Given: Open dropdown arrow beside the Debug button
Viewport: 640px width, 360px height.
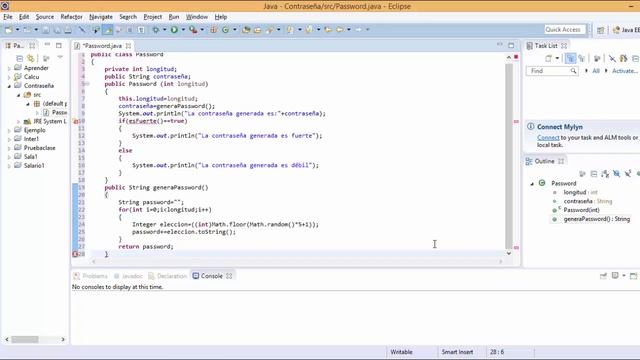Looking at the screenshot, I should [x=164, y=30].
